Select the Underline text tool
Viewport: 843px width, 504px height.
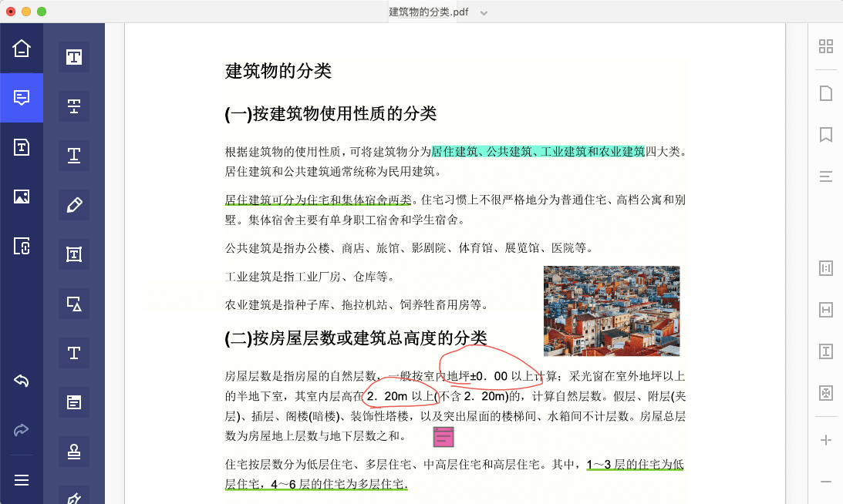pyautogui.click(x=74, y=155)
